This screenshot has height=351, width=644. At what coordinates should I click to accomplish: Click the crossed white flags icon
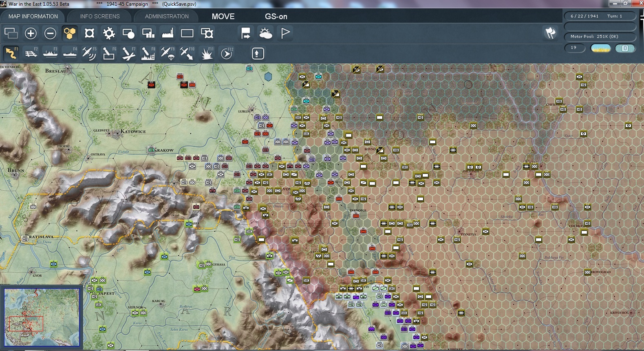coord(550,33)
